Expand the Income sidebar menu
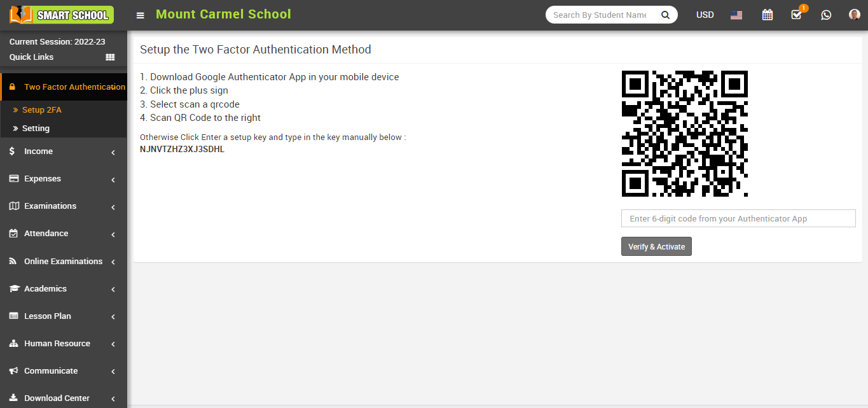Image resolution: width=868 pixels, height=408 pixels. click(63, 151)
